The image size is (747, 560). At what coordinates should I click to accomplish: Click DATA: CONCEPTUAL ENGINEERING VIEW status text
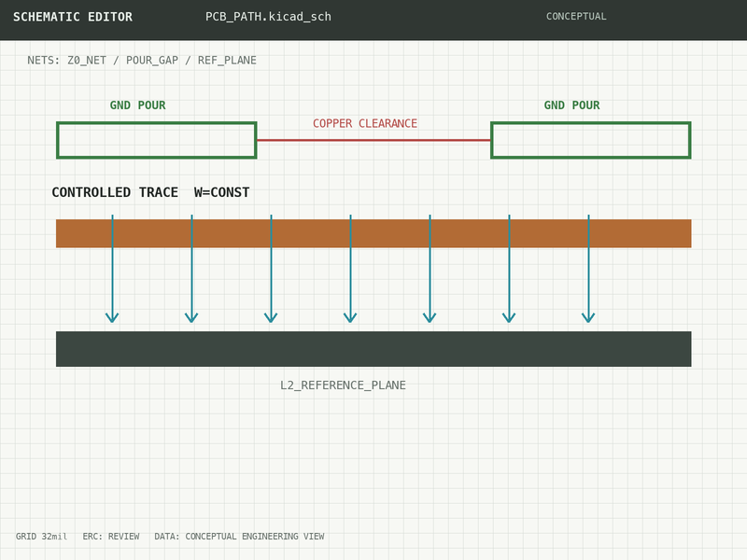pyautogui.click(x=239, y=536)
